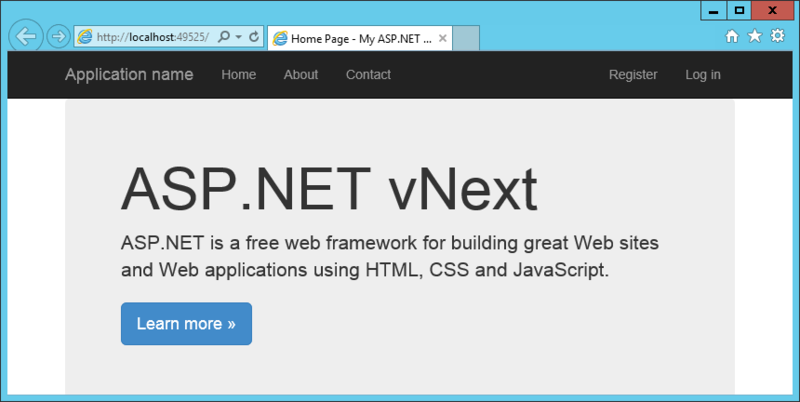
Task: Click the ASP.NET vNext heading
Action: click(329, 190)
